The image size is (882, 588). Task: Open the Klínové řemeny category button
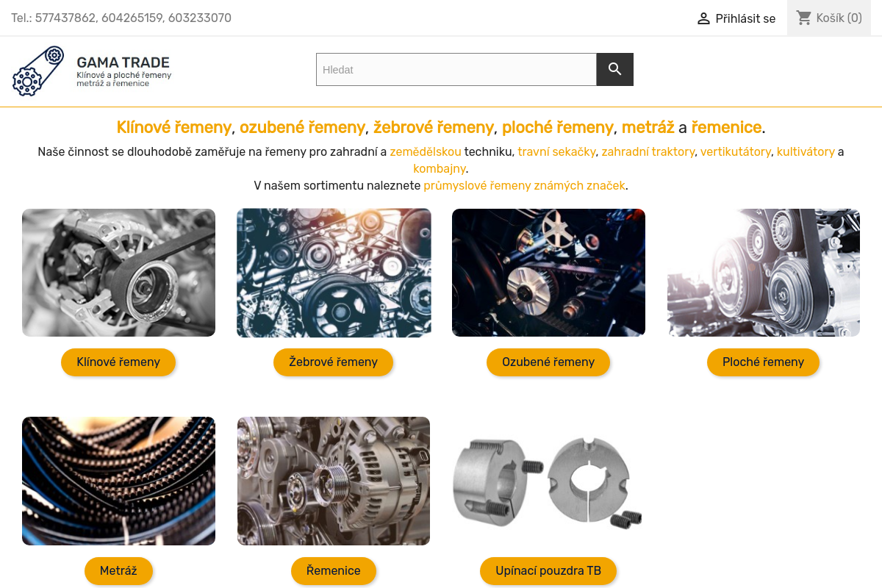pyautogui.click(x=118, y=362)
